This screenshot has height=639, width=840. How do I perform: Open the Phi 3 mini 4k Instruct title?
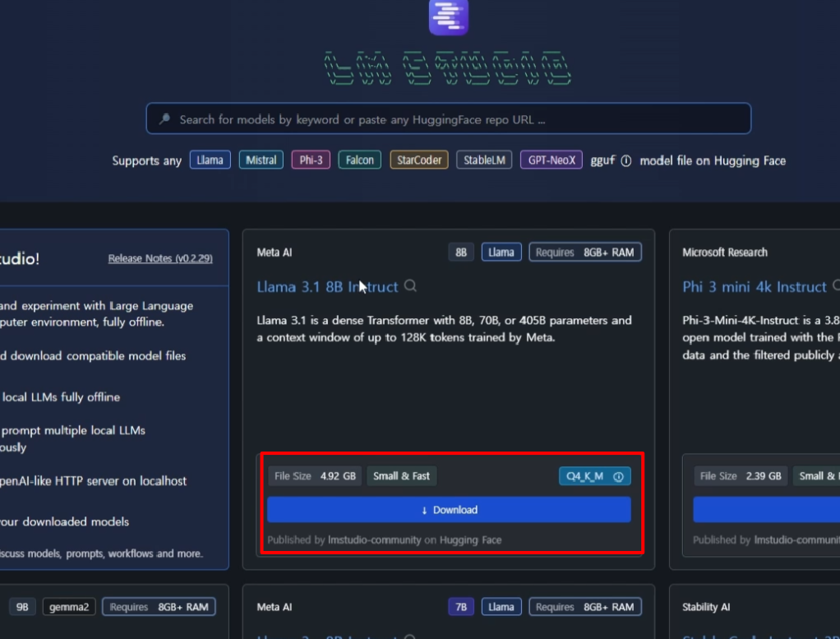755,287
